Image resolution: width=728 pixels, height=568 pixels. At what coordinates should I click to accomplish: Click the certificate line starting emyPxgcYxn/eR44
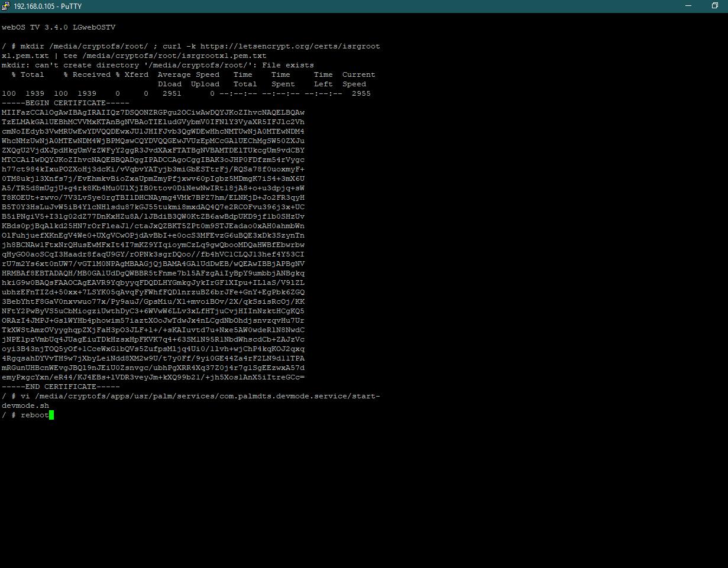(x=153, y=377)
